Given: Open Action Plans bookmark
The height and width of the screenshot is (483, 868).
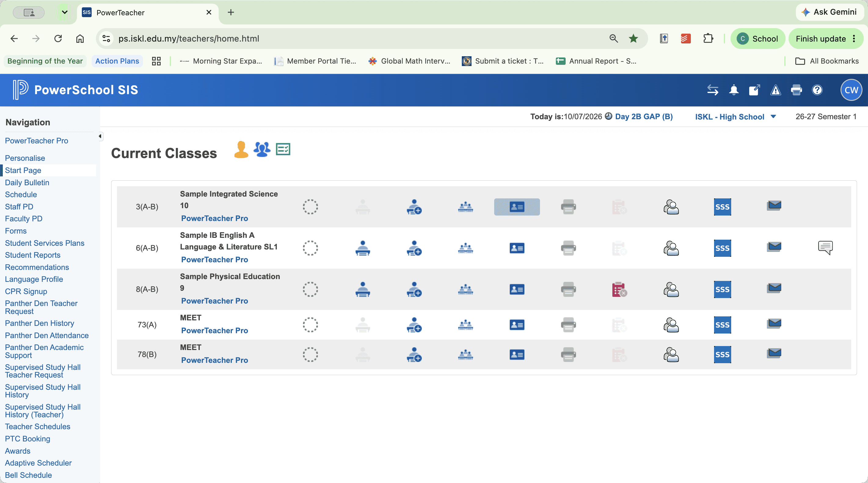Looking at the screenshot, I should click(117, 61).
